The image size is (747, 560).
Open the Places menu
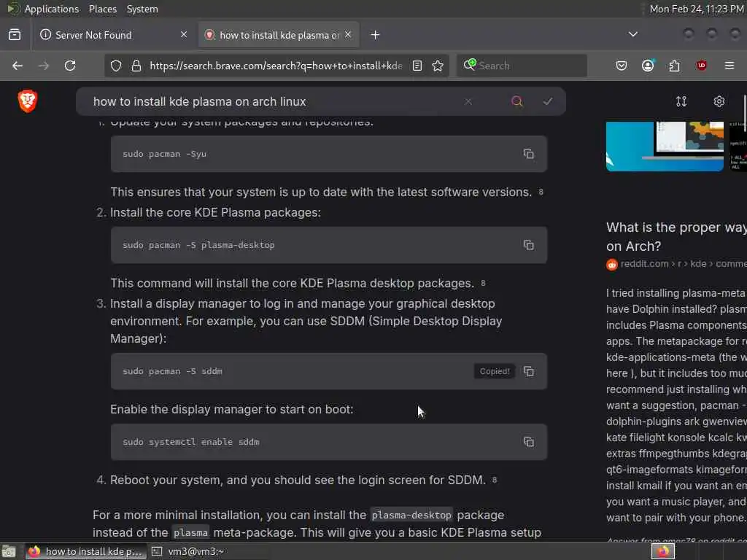102,9
